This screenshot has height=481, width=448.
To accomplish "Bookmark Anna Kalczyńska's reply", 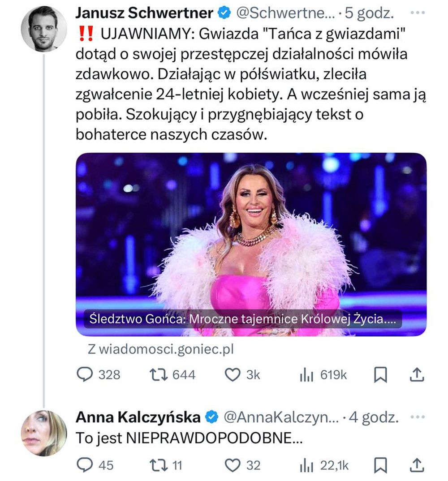I will point(380,466).
